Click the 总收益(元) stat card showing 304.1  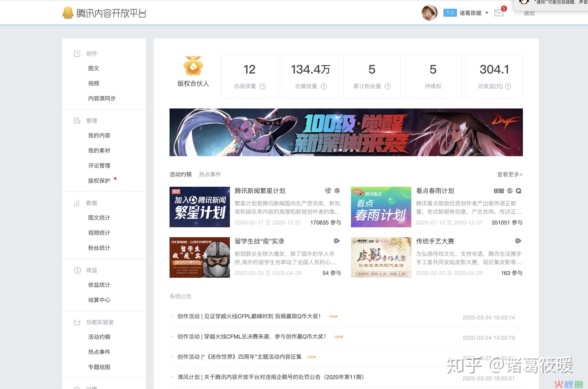[x=494, y=76]
